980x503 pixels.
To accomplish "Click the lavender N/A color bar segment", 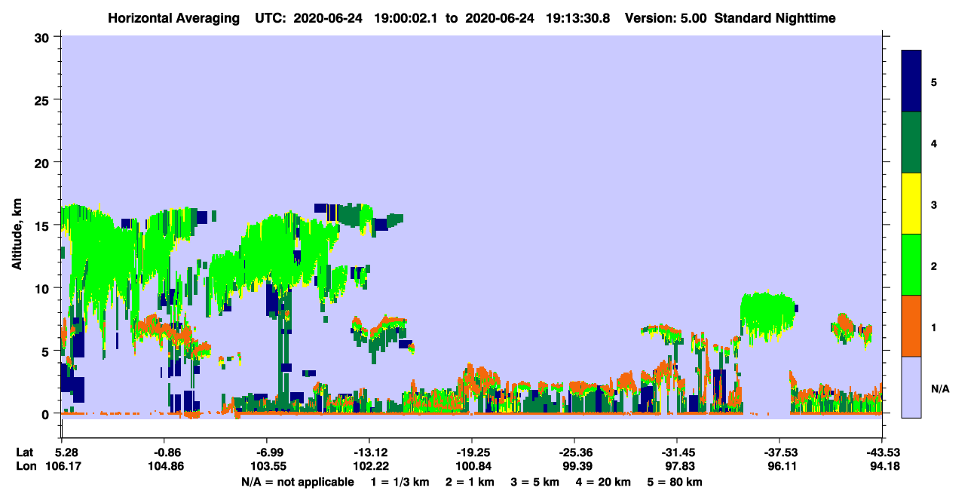I will click(911, 387).
